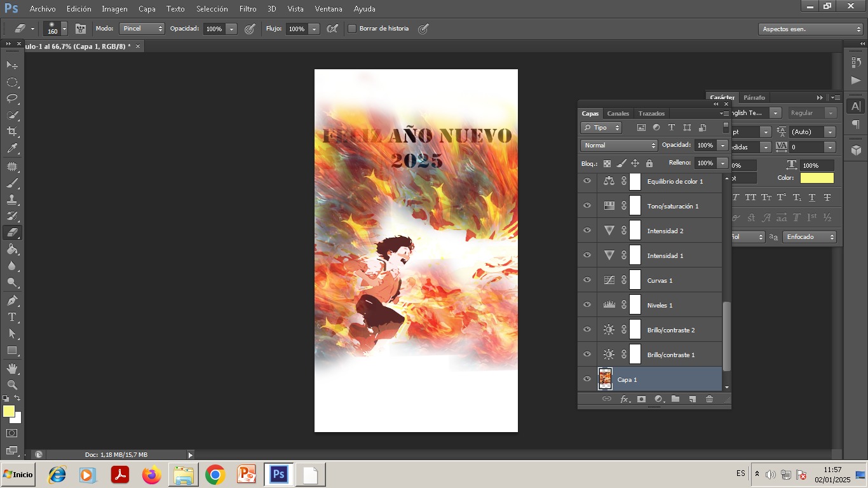Image resolution: width=868 pixels, height=488 pixels.
Task: Switch to the Canales tab
Action: 618,113
